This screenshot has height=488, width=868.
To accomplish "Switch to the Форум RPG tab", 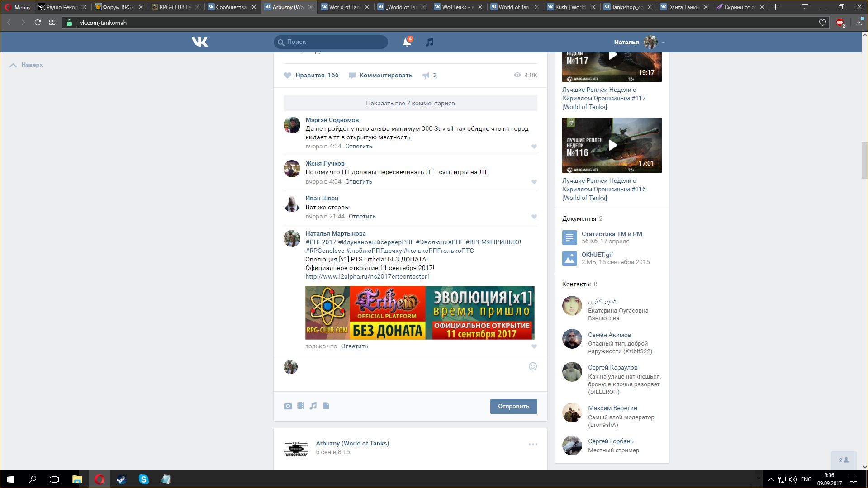I will (119, 7).
